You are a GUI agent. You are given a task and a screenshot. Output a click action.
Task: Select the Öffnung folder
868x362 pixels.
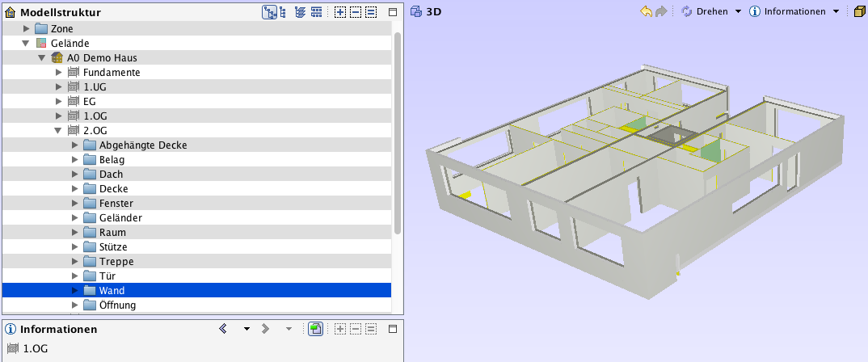pos(117,305)
